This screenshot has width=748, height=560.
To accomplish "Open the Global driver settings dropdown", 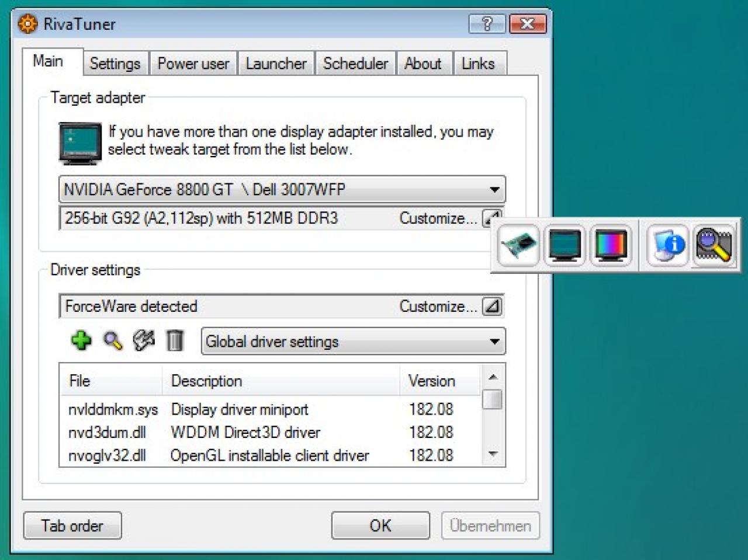I will [354, 342].
